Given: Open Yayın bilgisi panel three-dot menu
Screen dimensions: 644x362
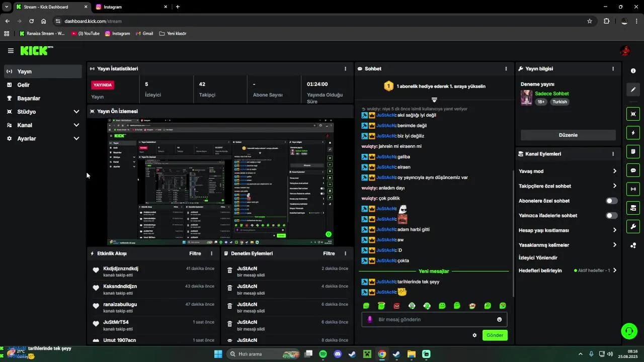Looking at the screenshot, I should point(613,69).
